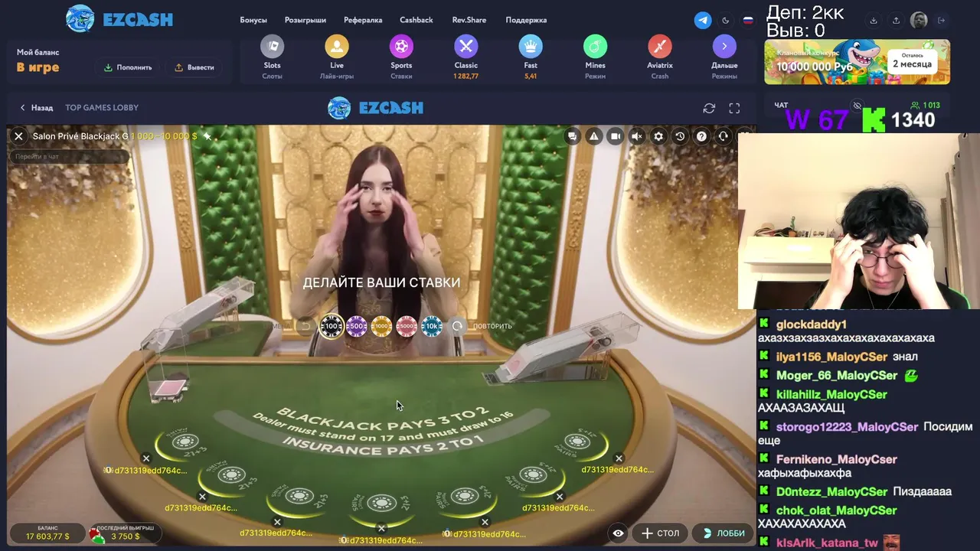Click the Пополнить deposit button

[128, 67]
